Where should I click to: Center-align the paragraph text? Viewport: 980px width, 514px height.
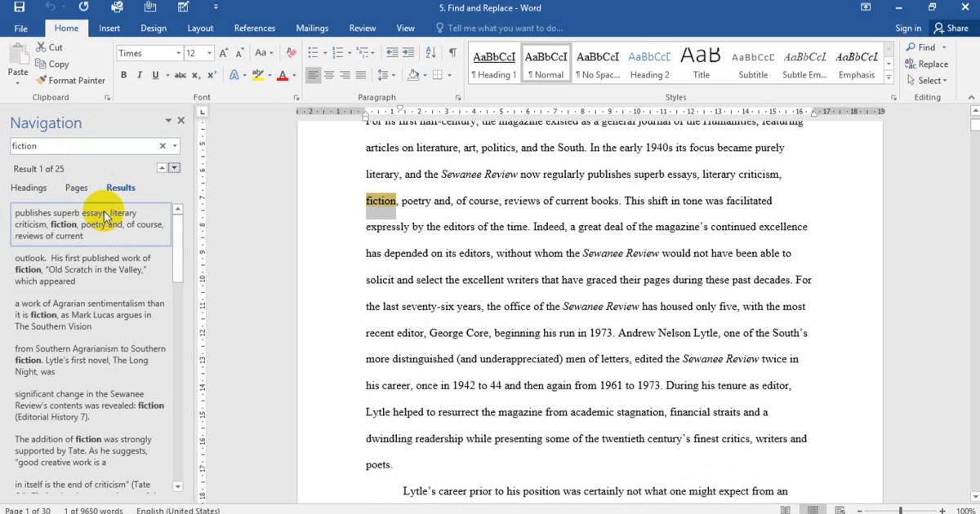pyautogui.click(x=329, y=75)
